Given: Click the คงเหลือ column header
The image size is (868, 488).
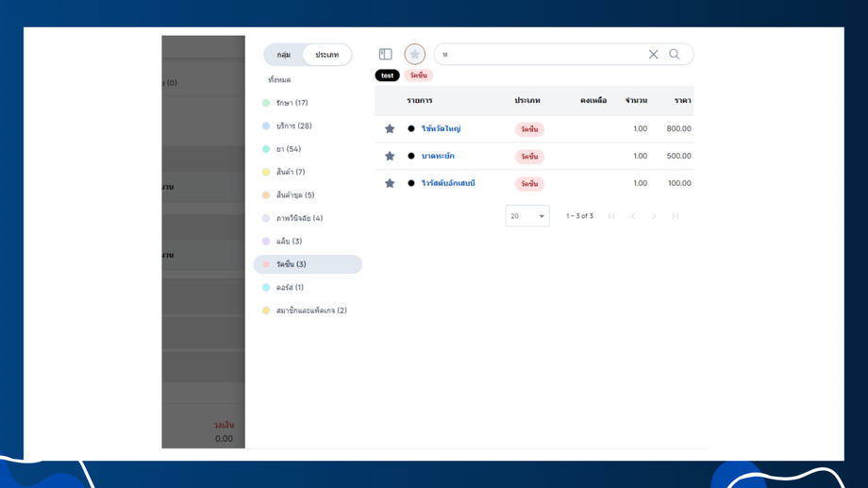Looking at the screenshot, I should click(593, 100).
